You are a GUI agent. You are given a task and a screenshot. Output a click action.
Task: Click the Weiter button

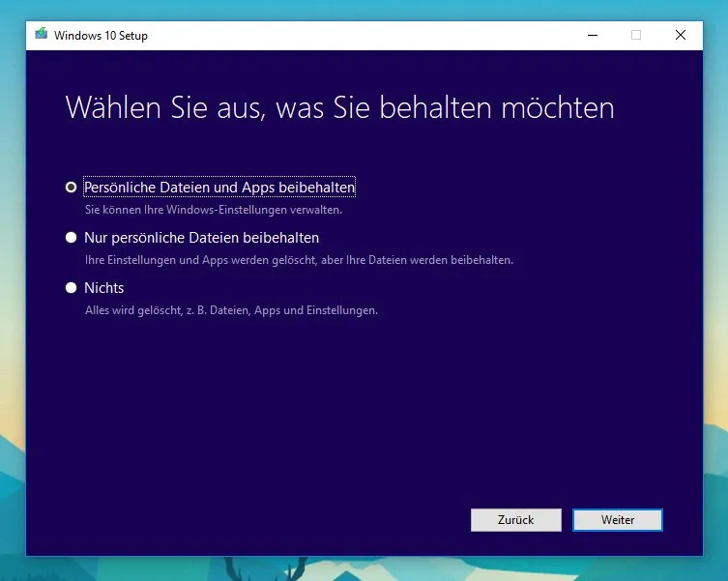pyautogui.click(x=617, y=520)
